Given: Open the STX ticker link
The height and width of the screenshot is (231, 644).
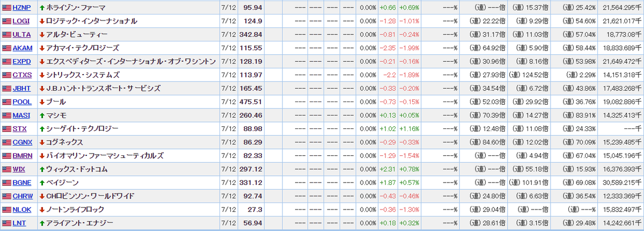Looking at the screenshot, I should (x=19, y=128).
